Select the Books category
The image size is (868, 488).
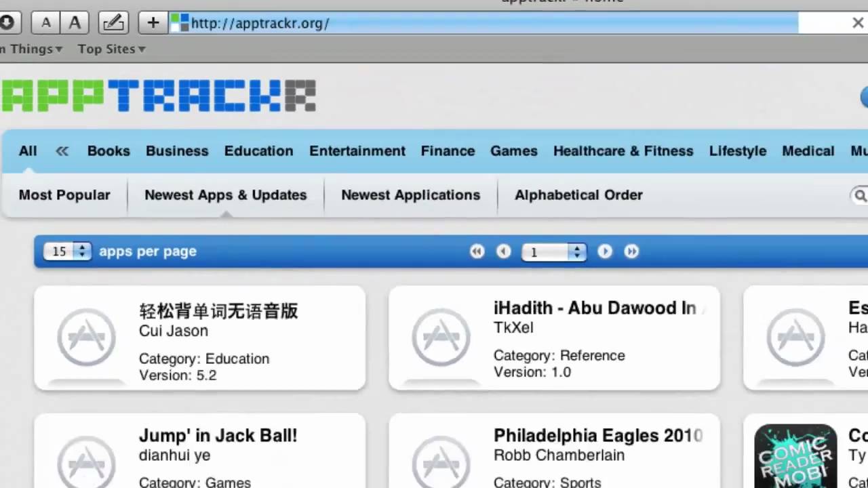(x=108, y=151)
